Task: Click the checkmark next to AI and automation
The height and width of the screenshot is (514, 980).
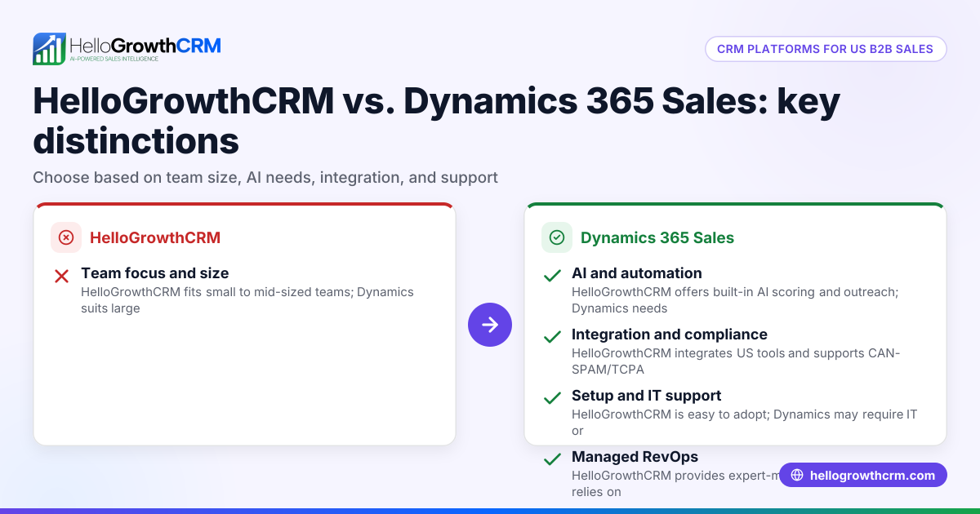Action: pyautogui.click(x=552, y=277)
